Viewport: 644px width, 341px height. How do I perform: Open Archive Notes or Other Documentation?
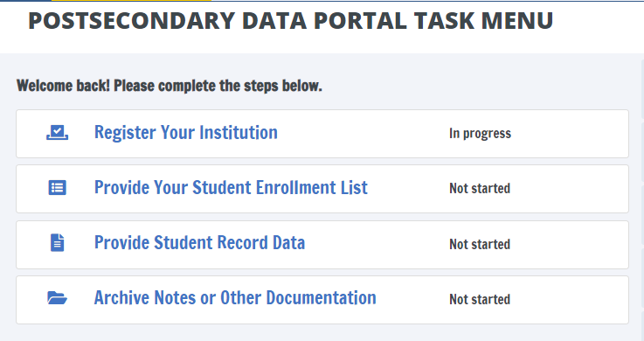click(235, 298)
